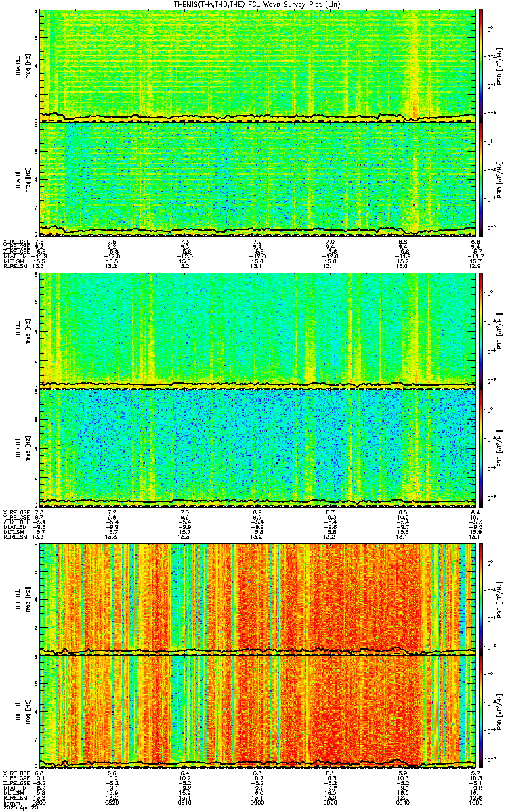This screenshot has width=508, height=812.
Task: Click the PSD [nT²/Hz] label of THD B⊥
Action: click(x=499, y=330)
